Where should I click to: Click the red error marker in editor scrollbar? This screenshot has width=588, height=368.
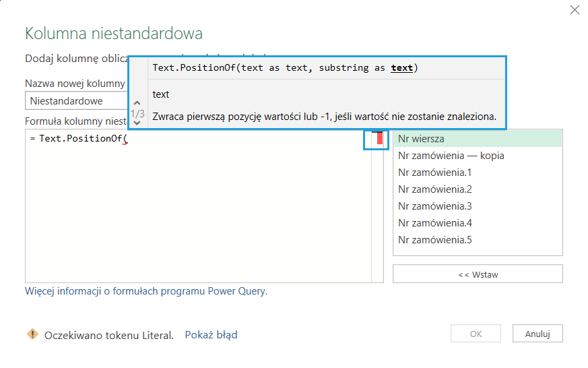(x=380, y=139)
